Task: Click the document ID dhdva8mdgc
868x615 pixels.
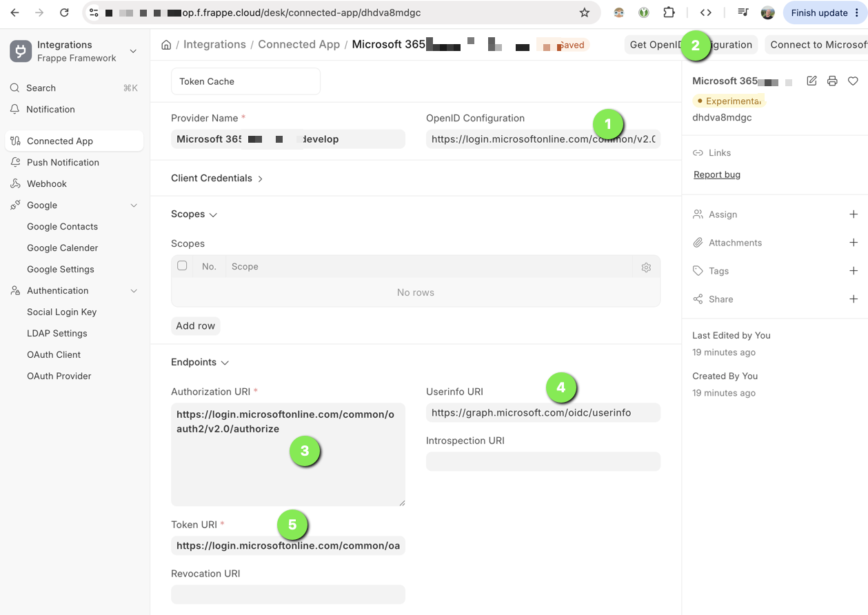Action: pyautogui.click(x=722, y=117)
